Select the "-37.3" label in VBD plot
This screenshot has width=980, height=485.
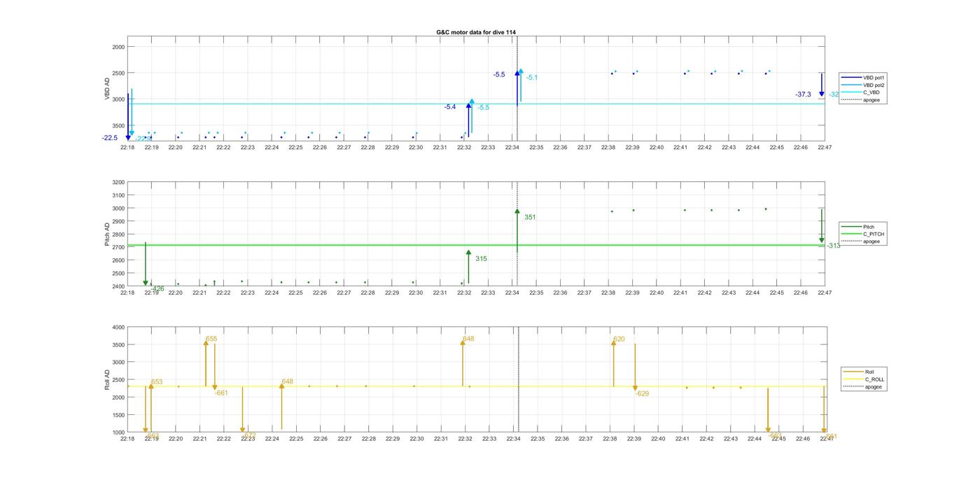(x=803, y=94)
